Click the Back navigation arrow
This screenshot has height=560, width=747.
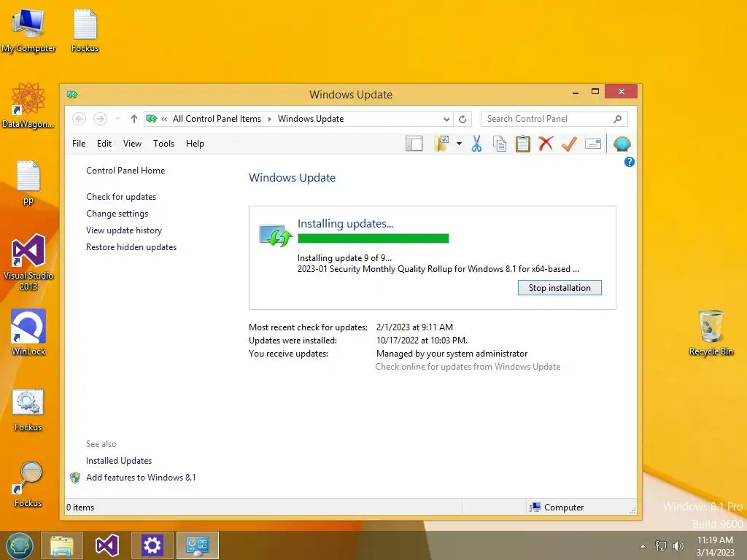pyautogui.click(x=79, y=119)
